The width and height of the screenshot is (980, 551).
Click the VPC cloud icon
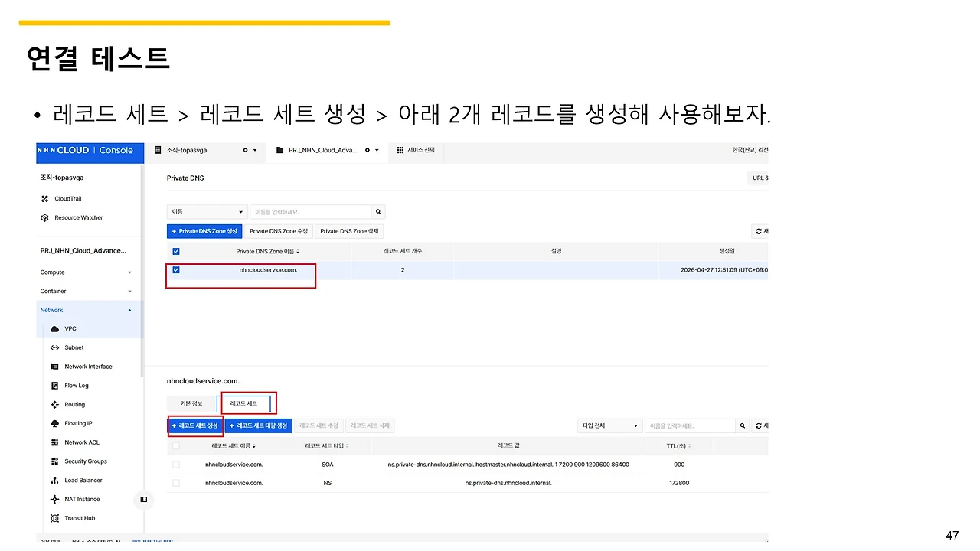click(x=54, y=329)
